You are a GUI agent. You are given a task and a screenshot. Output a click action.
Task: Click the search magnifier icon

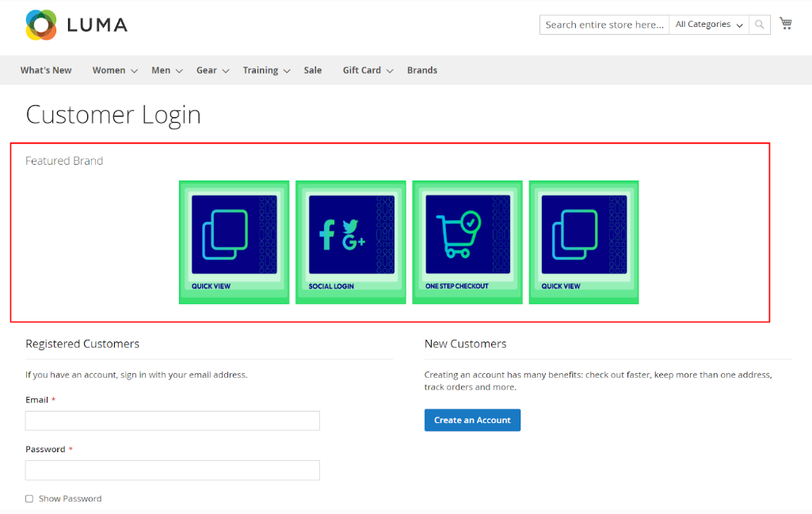[760, 25]
